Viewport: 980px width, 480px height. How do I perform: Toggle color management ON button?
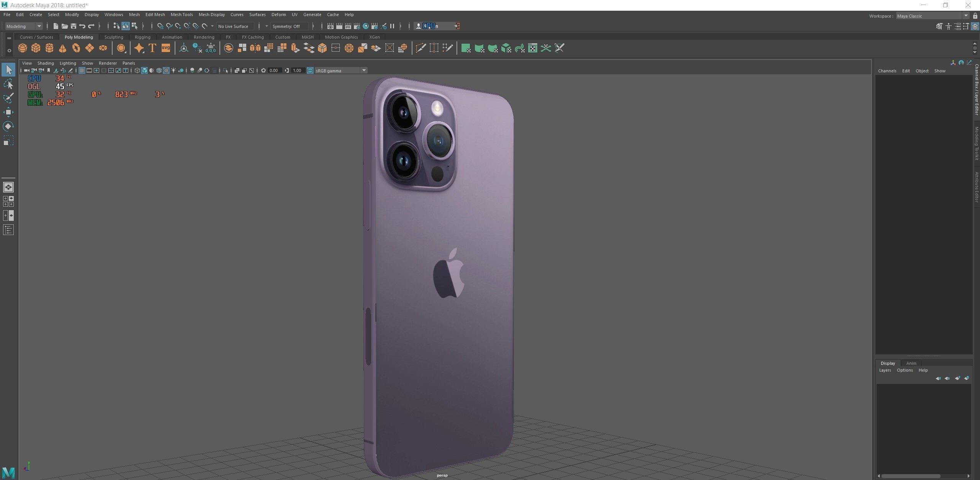[310, 70]
